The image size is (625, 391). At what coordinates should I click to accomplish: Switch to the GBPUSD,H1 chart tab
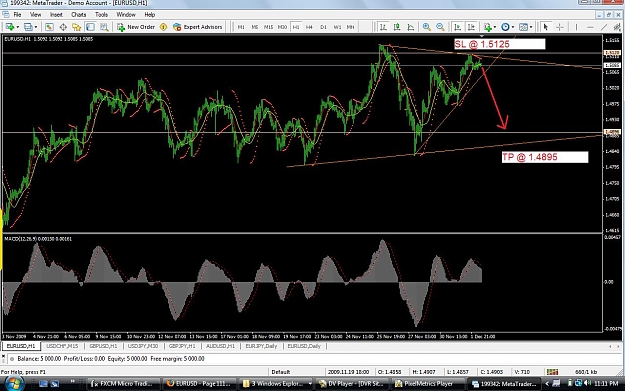click(x=103, y=346)
